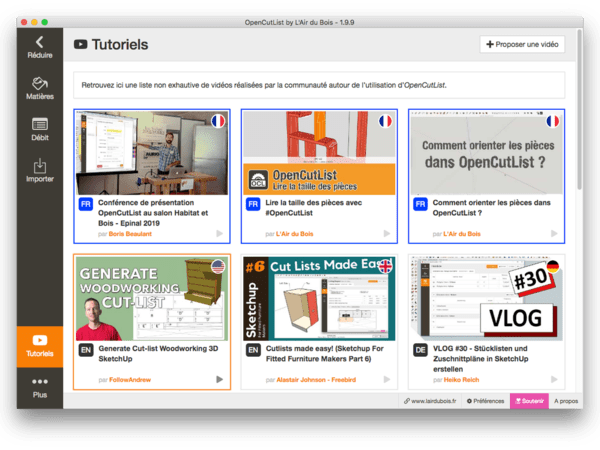This screenshot has width=600, height=450.
Task: Click EN badge beside Cutlists made easy title
Action: pos(253,350)
